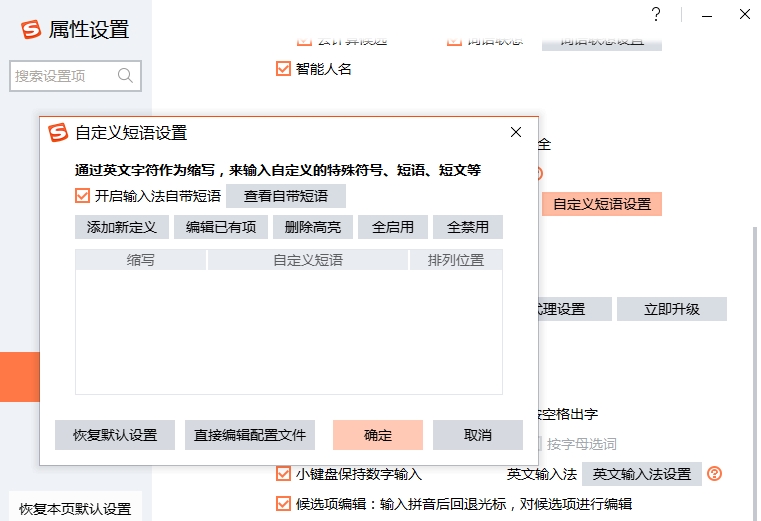Toggle 小键盘保持数字输入 checkbox
Image resolution: width=761 pixels, height=521 pixels.
coord(283,473)
